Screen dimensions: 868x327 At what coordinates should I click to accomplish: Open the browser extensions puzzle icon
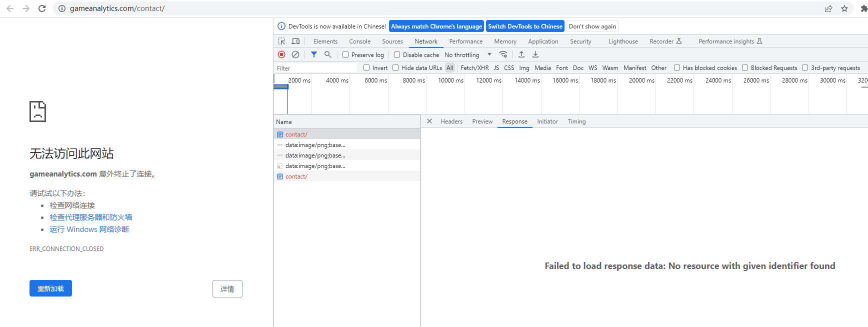click(x=863, y=8)
